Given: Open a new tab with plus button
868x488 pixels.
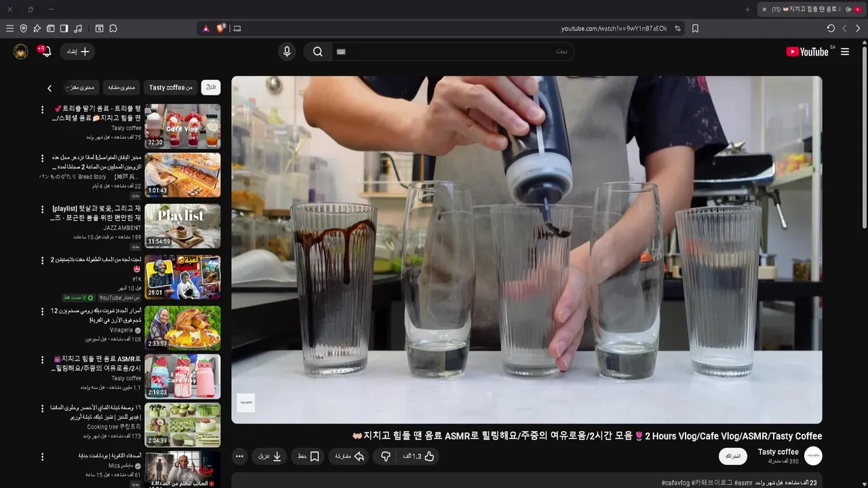Looking at the screenshot, I should point(748,9).
